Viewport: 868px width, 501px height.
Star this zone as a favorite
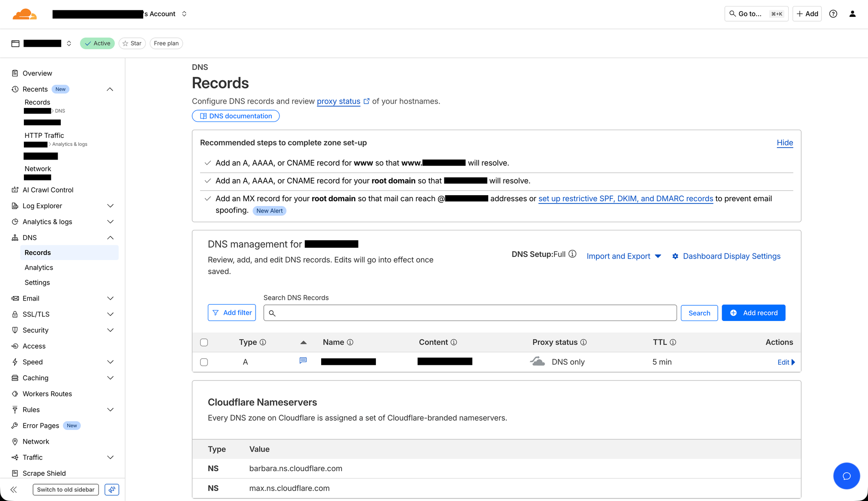pos(132,43)
